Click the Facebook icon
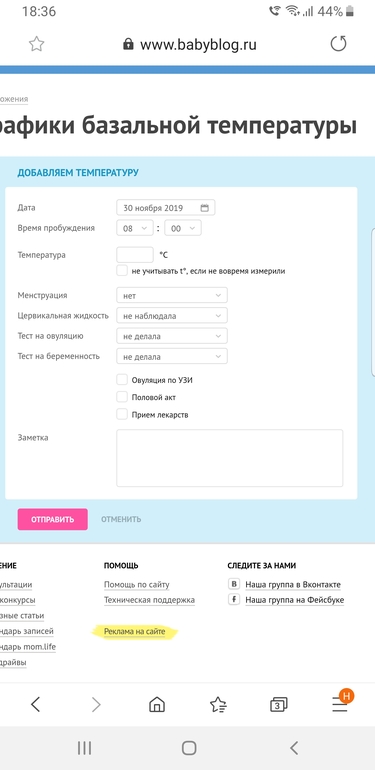This screenshot has height=770, width=375. click(234, 599)
